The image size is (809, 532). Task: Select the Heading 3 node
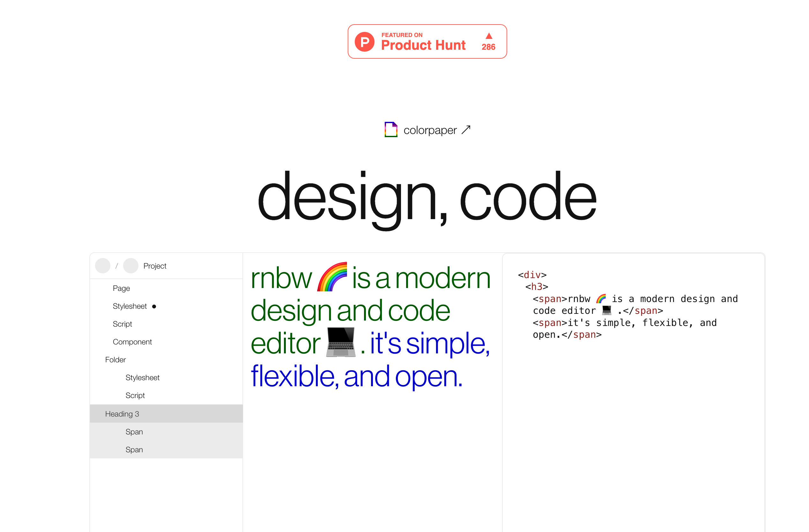pyautogui.click(x=166, y=414)
